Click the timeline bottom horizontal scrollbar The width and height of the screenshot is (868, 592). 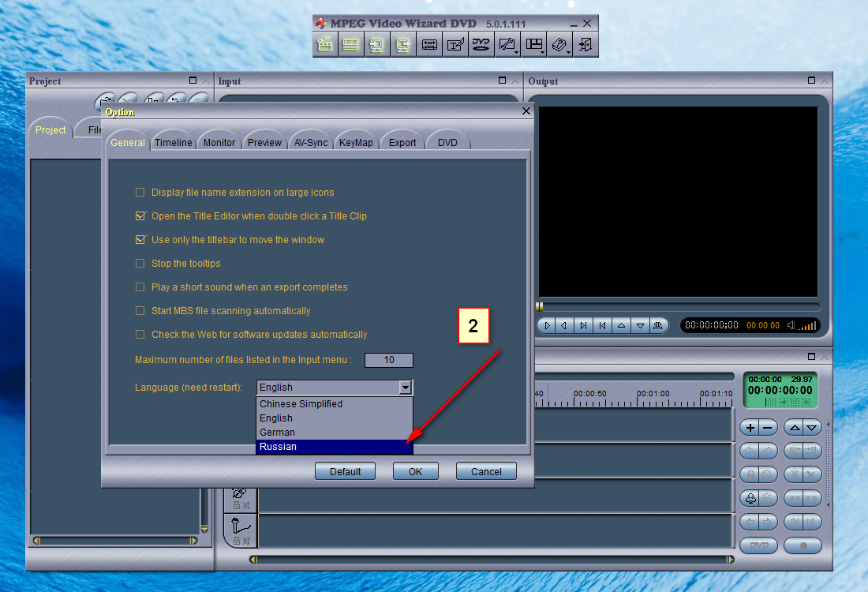pyautogui.click(x=492, y=560)
